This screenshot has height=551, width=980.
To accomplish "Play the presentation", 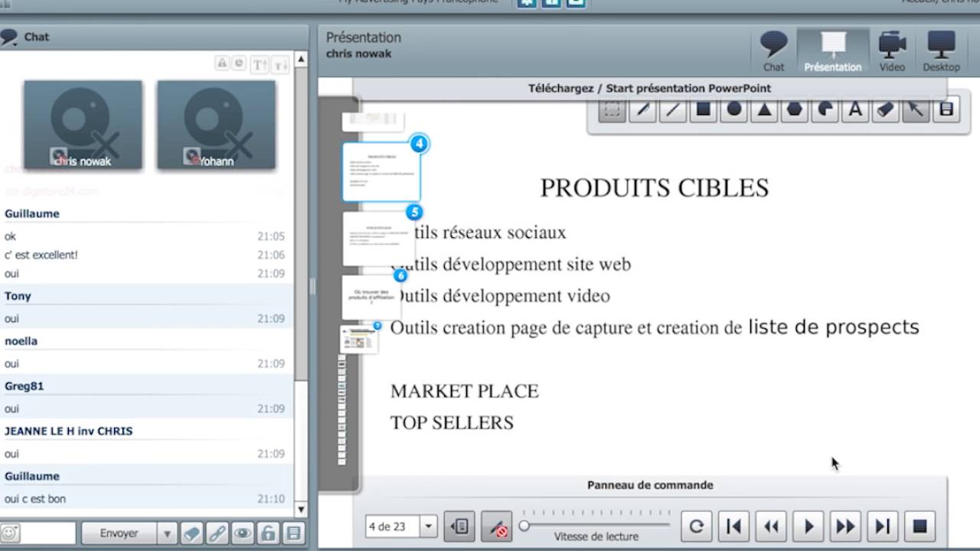I will [808, 527].
